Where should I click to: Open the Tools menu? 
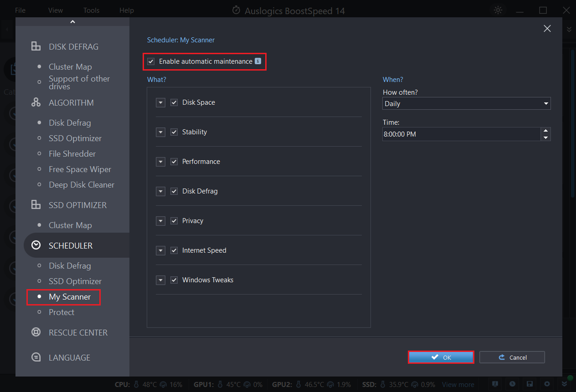91,10
